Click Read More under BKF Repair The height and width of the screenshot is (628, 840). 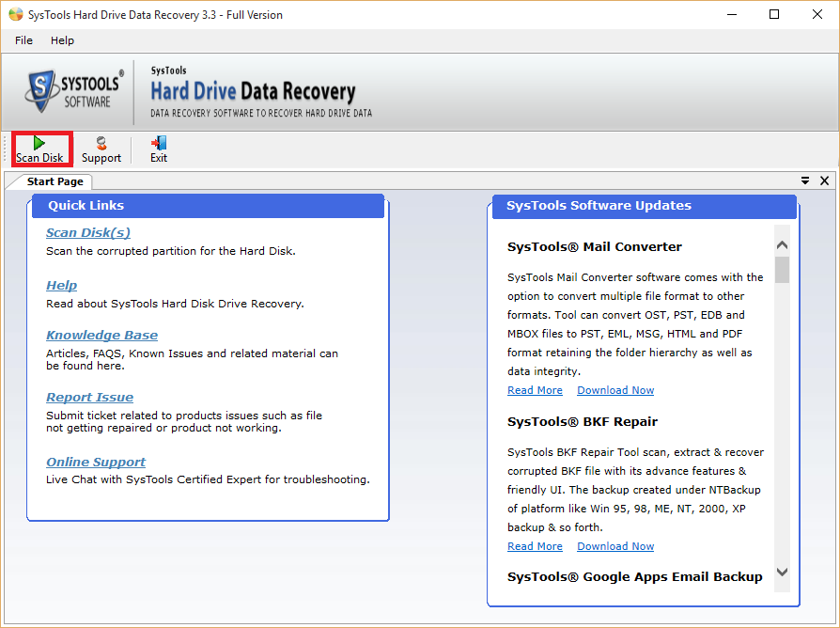[535, 546]
